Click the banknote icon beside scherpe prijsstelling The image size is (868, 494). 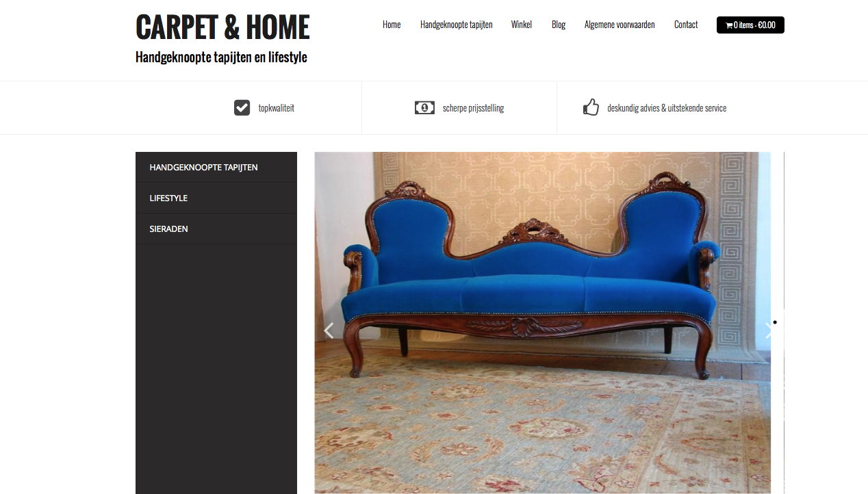(x=424, y=107)
